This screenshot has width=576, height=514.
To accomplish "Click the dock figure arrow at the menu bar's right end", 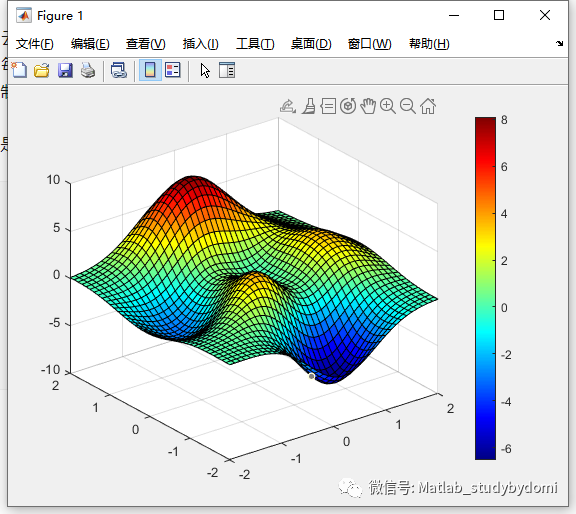I will click(559, 43).
